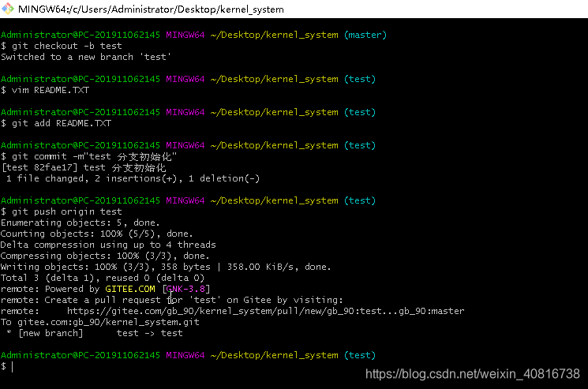Click the yellow GITEE.COM text

pos(129,289)
